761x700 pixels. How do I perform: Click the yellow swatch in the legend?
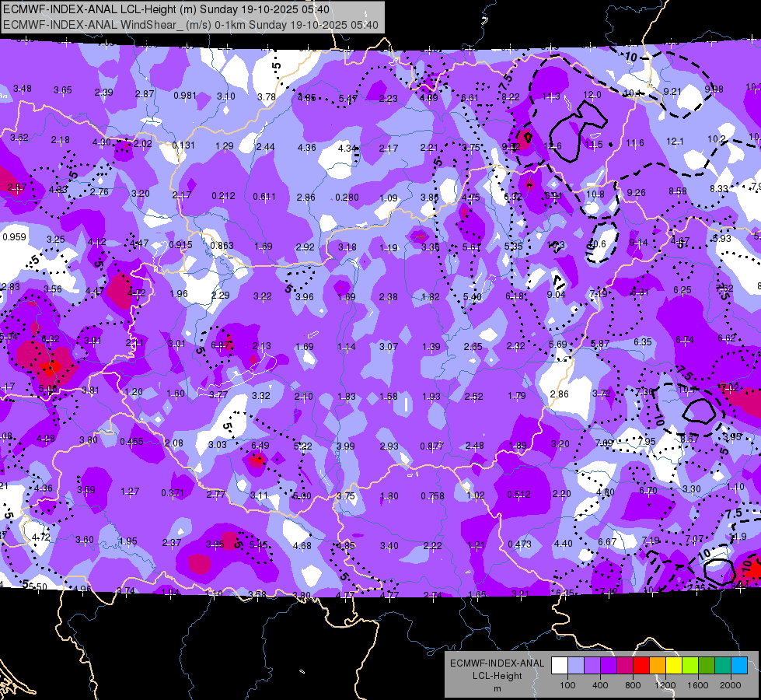click(674, 666)
